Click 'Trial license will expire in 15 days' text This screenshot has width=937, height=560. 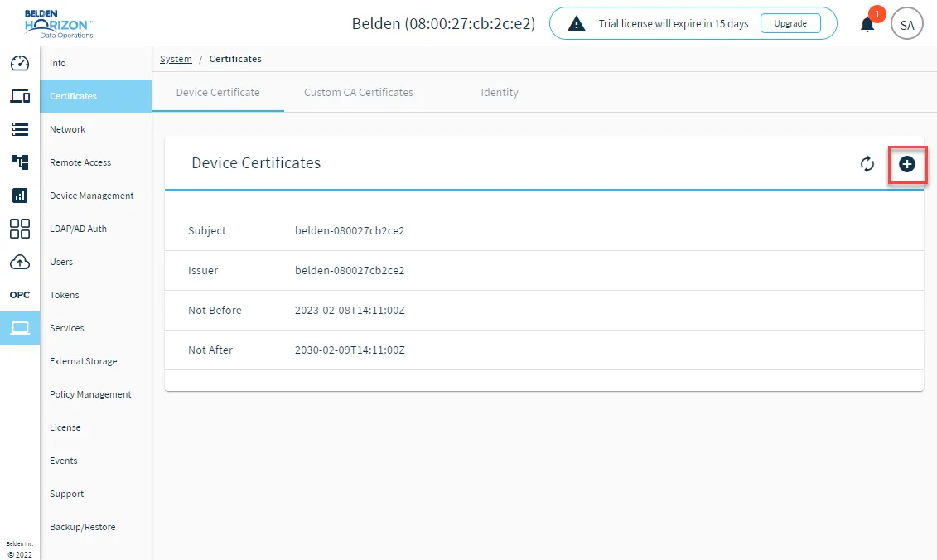point(674,23)
